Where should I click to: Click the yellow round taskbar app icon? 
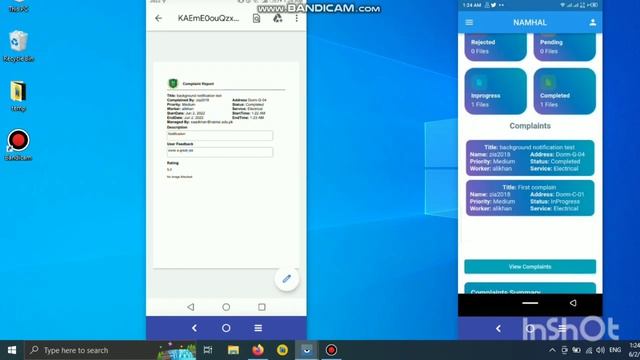(x=282, y=350)
